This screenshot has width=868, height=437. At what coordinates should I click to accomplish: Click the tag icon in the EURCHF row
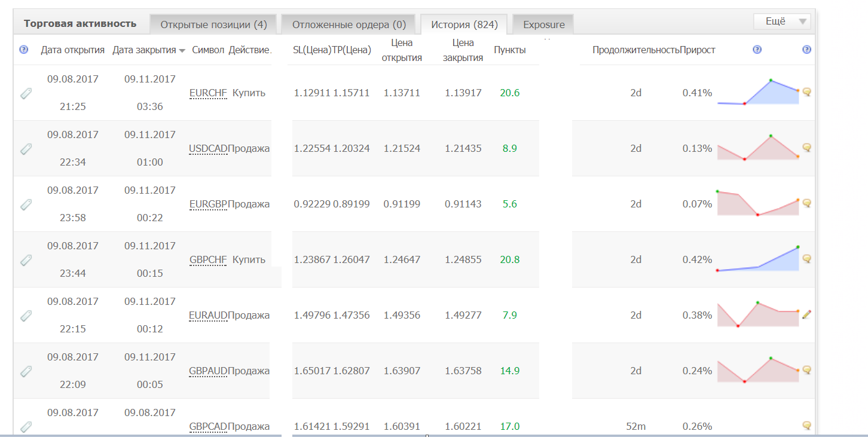pos(26,93)
